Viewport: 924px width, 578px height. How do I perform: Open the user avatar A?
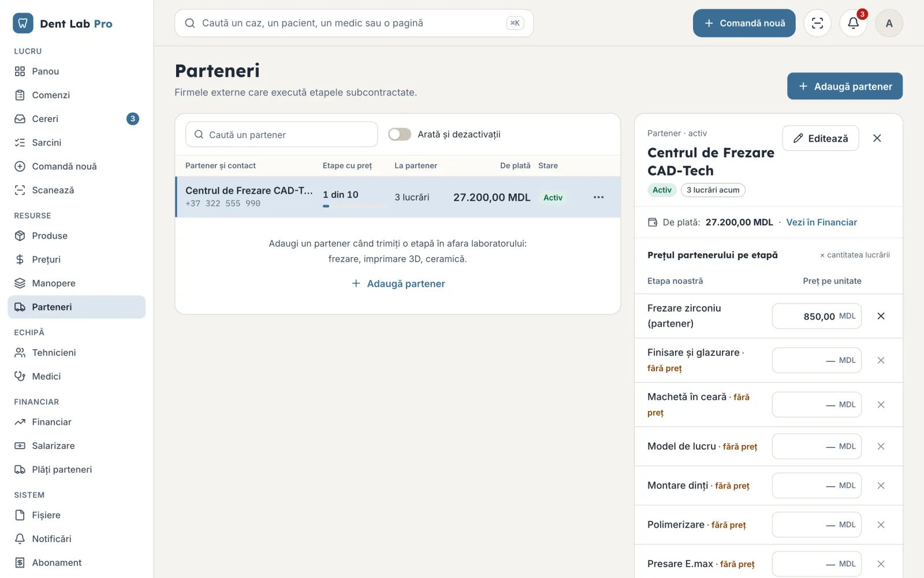(x=889, y=23)
